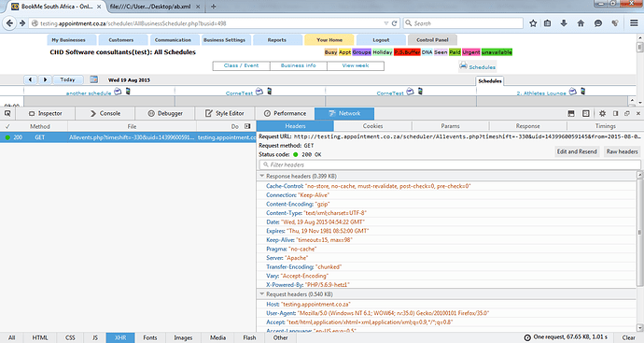644x343 pixels.
Task: Open the calendar date picker icon
Action: (93, 79)
